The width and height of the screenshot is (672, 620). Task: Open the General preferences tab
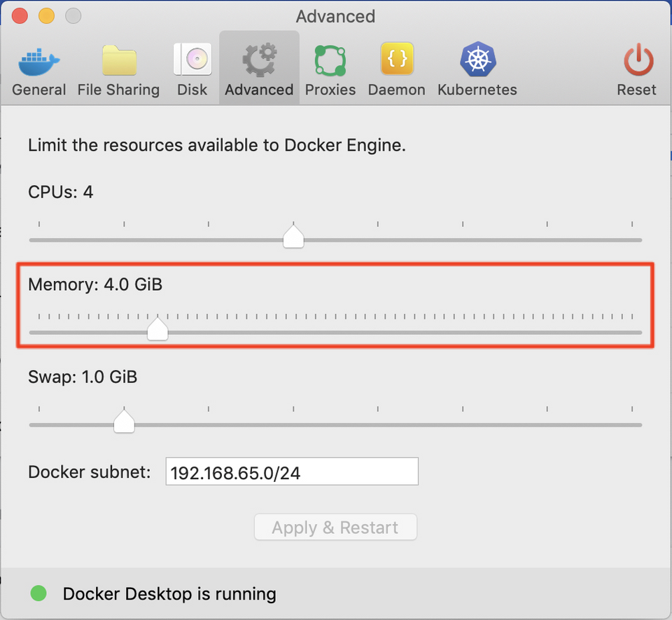coord(38,67)
